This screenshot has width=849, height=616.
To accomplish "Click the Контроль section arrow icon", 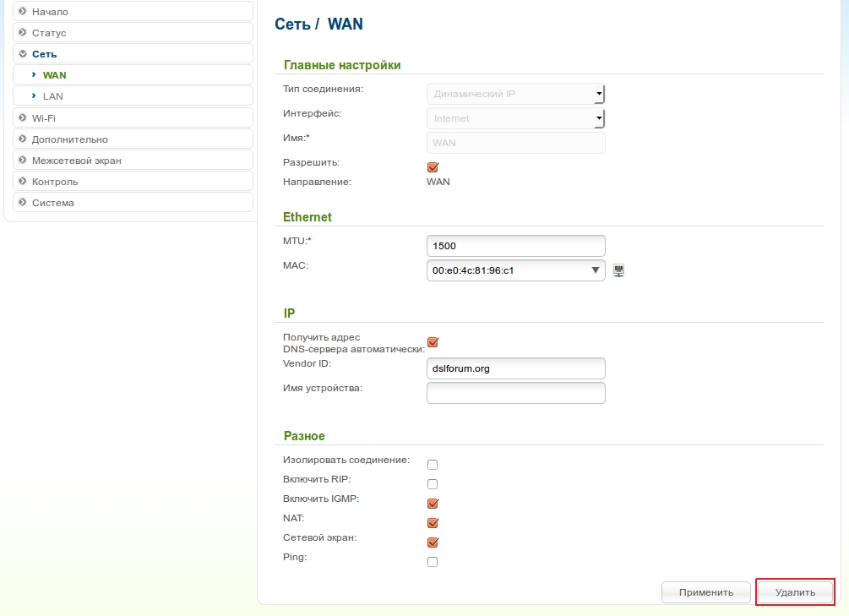I will tap(23, 182).
